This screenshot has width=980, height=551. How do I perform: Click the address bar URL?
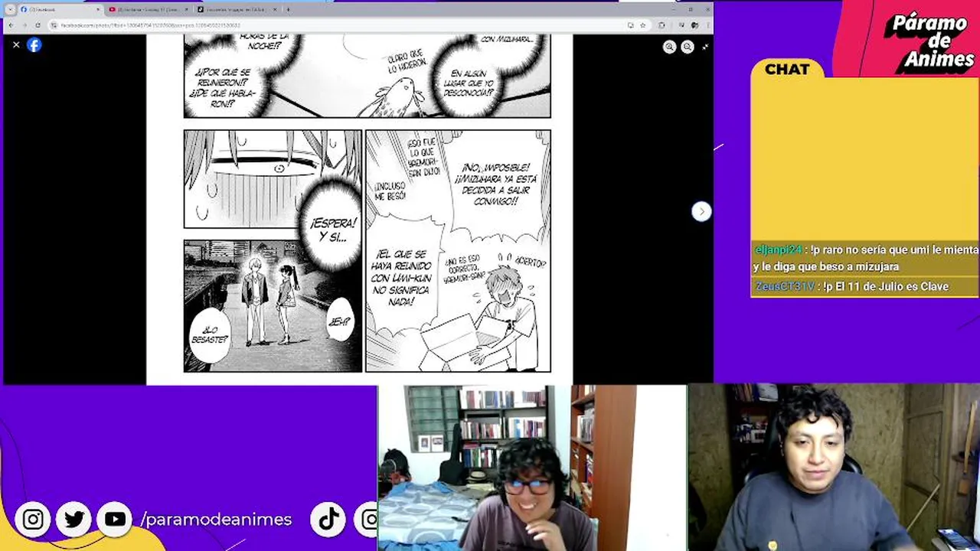point(150,25)
